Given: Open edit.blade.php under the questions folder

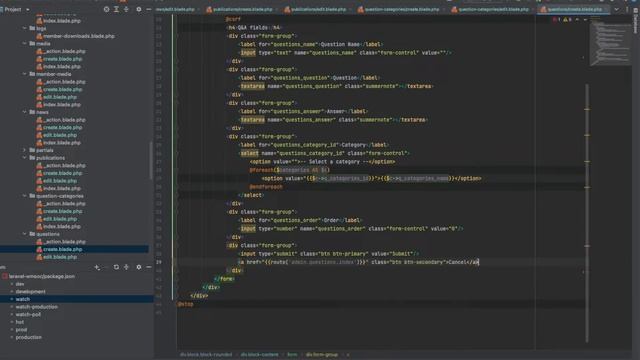Looking at the screenshot, I should point(56,257).
